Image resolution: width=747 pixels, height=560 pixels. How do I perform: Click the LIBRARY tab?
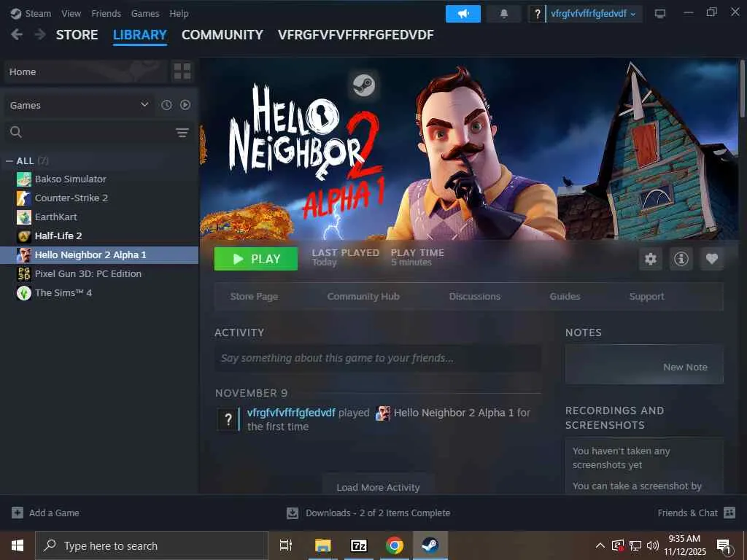tap(139, 35)
